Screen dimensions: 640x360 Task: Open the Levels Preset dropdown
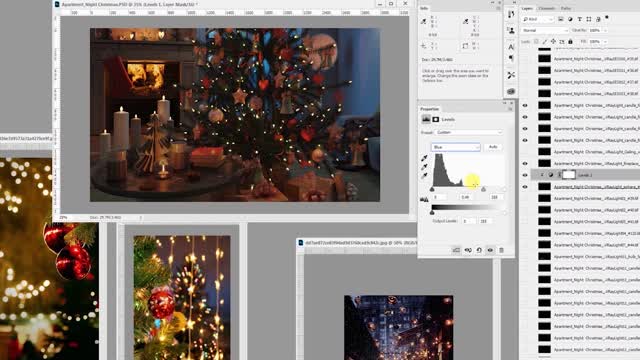tap(469, 132)
